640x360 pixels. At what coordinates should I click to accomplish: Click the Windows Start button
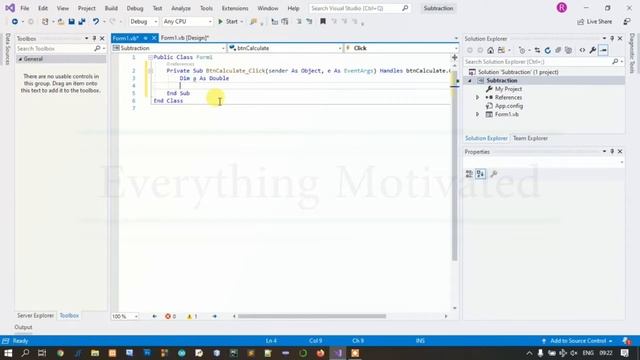[8, 353]
